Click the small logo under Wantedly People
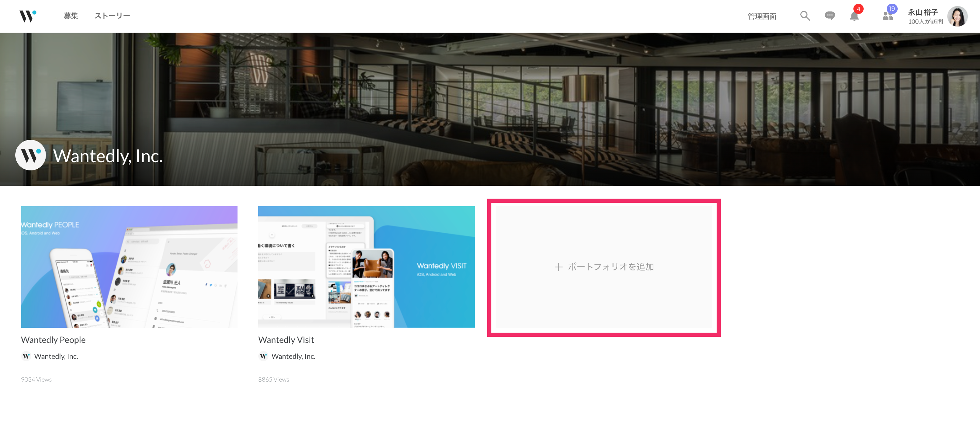The image size is (980, 434). 26,356
